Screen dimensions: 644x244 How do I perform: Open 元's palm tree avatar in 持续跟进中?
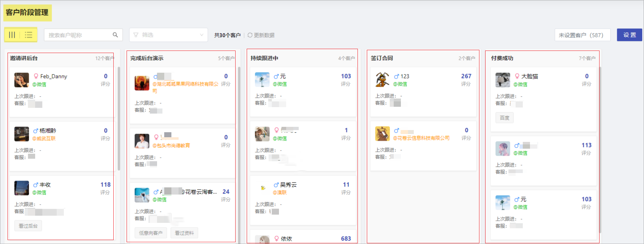262,80
